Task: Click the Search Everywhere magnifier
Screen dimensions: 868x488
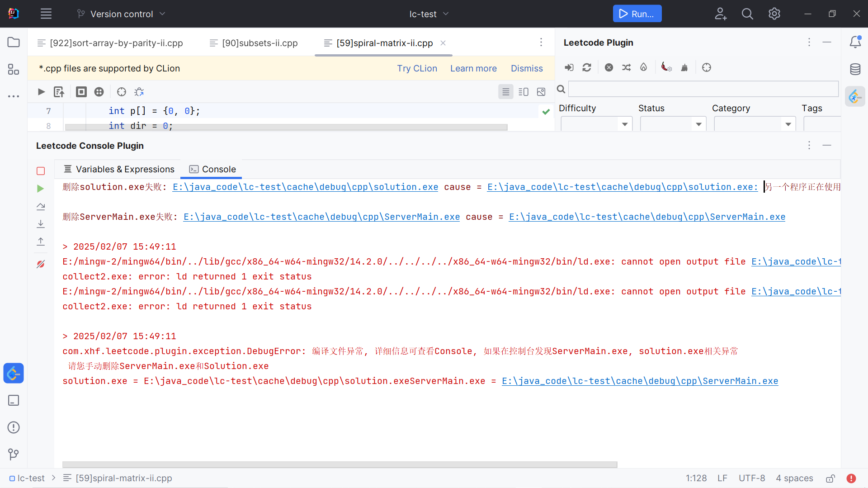Action: pos(747,14)
